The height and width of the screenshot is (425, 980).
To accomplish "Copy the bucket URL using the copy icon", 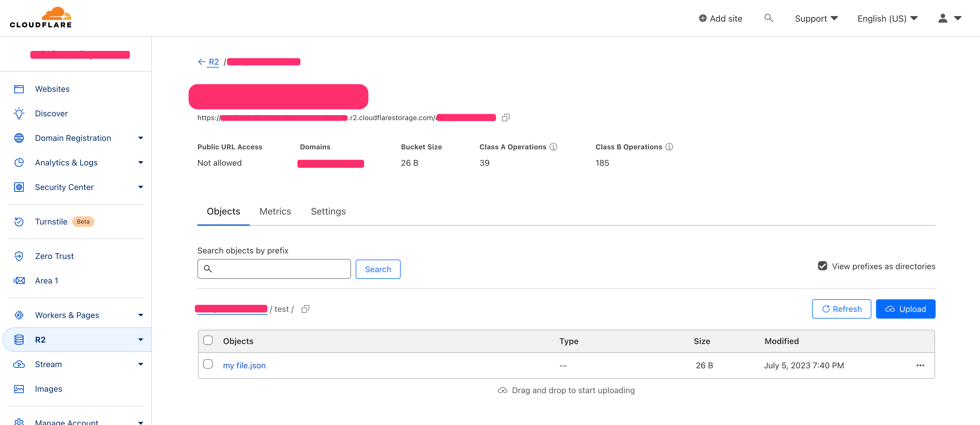I will [x=505, y=117].
